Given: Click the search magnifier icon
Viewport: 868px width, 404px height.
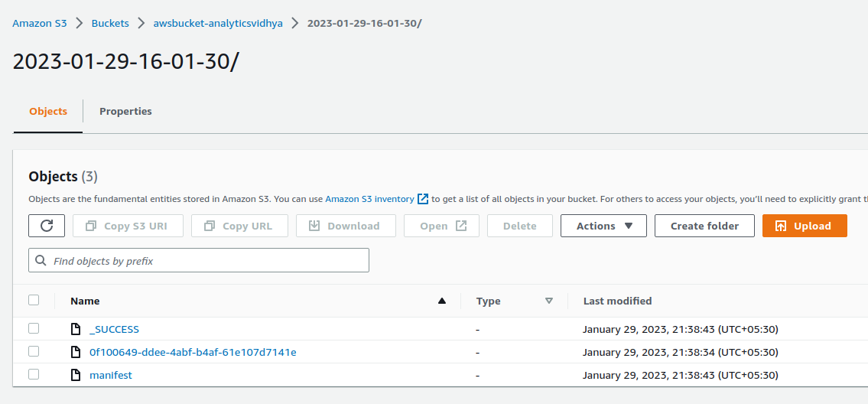Looking at the screenshot, I should coord(41,260).
